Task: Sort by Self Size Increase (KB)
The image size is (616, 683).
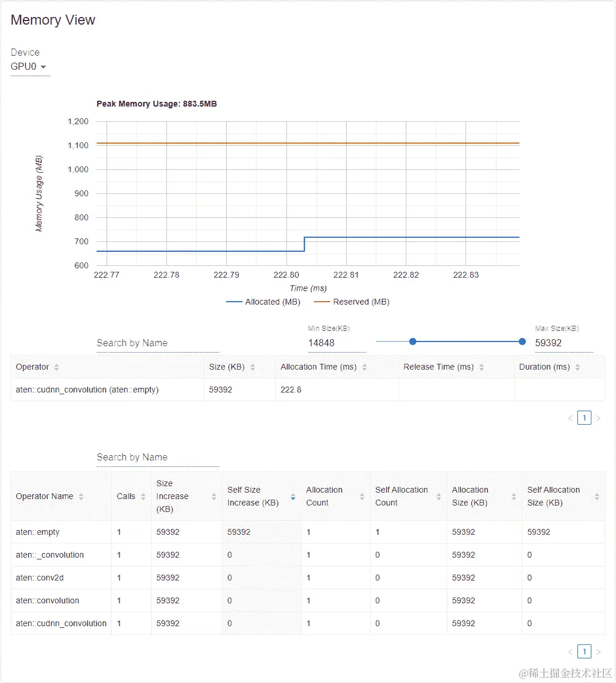Action: (293, 496)
